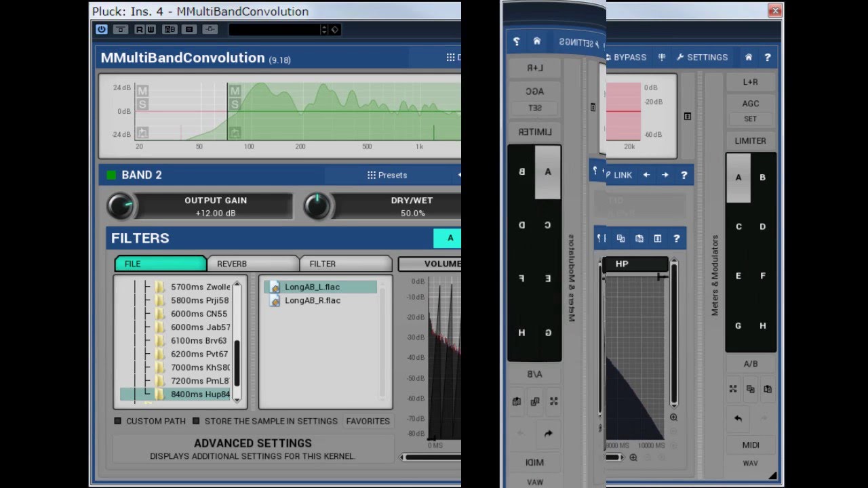Solo band 2 with its S button

(235, 104)
